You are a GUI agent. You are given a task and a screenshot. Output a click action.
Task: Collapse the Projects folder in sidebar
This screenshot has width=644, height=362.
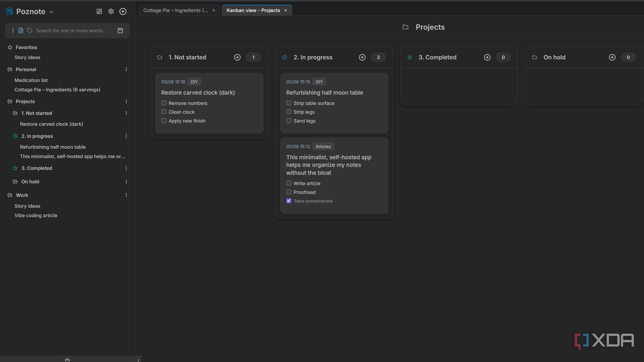(x=10, y=101)
